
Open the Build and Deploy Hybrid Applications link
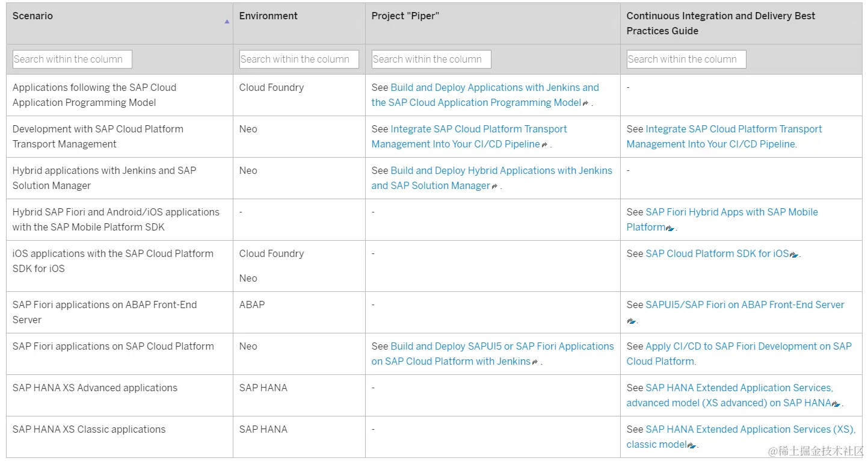click(x=501, y=171)
